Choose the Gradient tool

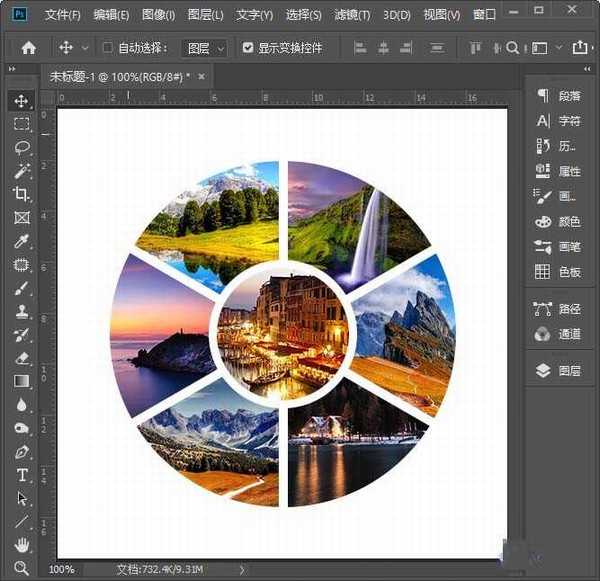tap(21, 381)
